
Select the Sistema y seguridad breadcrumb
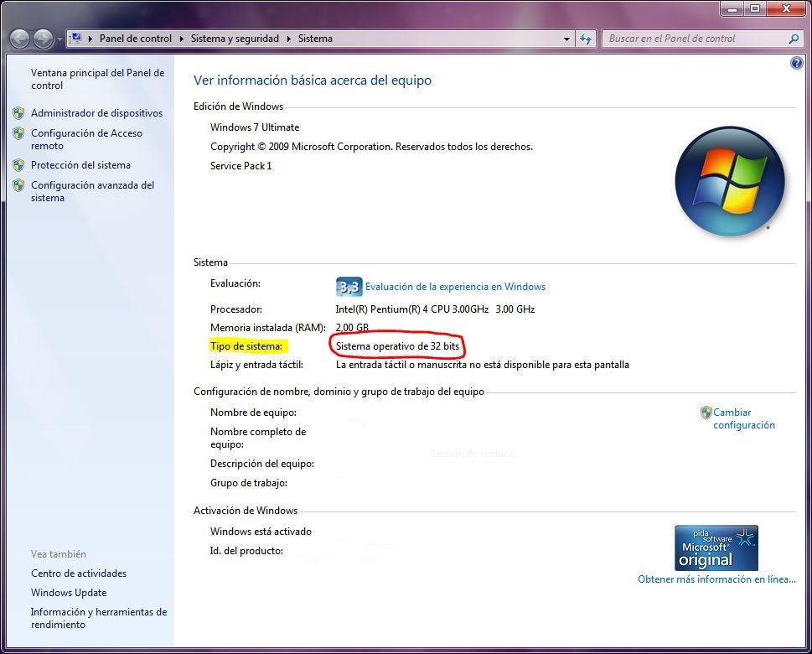point(235,39)
